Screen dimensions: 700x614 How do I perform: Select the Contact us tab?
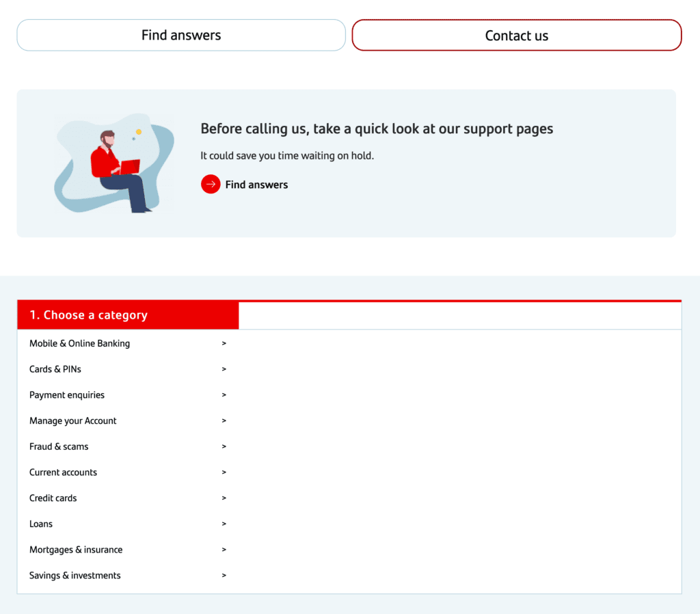tap(517, 36)
